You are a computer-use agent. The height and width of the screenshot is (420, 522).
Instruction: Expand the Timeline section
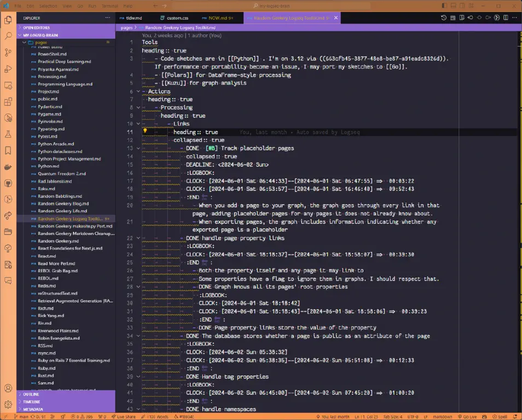click(x=66, y=402)
